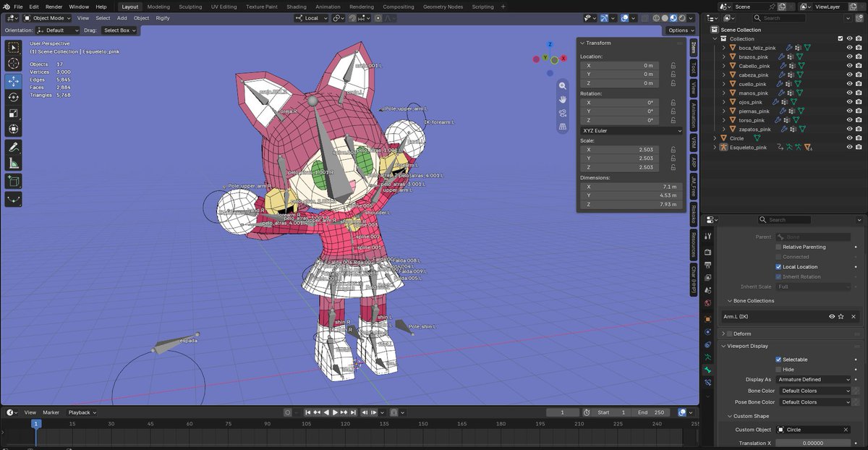Hide boca_feliz_pink in viewport
This screenshot has width=868, height=450.
click(x=850, y=48)
